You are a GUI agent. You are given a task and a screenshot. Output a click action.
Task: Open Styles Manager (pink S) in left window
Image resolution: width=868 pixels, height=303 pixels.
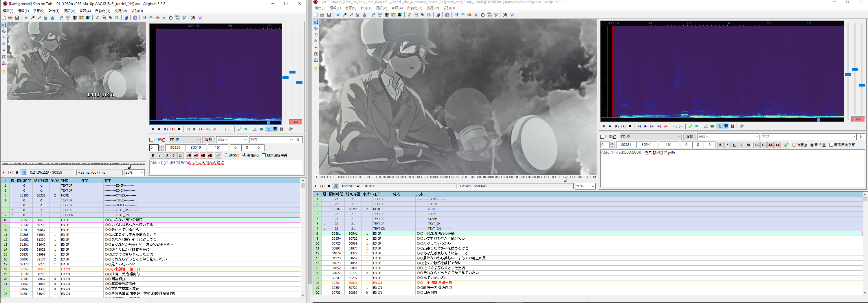[97, 18]
